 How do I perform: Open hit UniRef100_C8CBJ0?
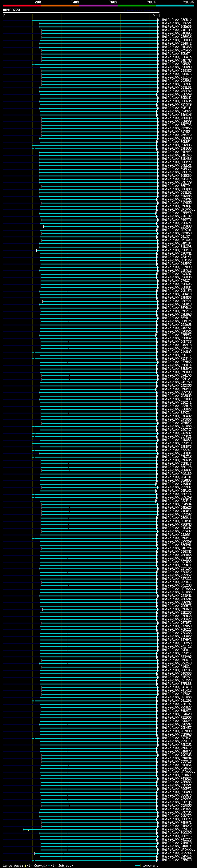(177, 20)
